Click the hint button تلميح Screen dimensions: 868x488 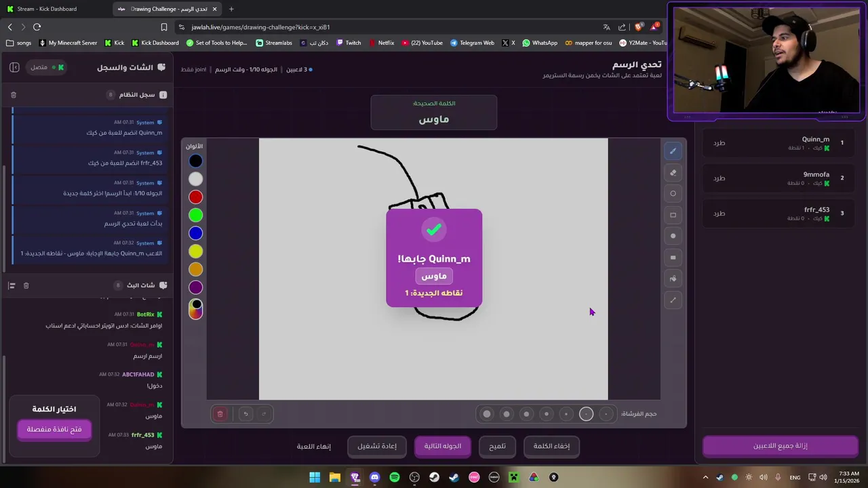497,446
